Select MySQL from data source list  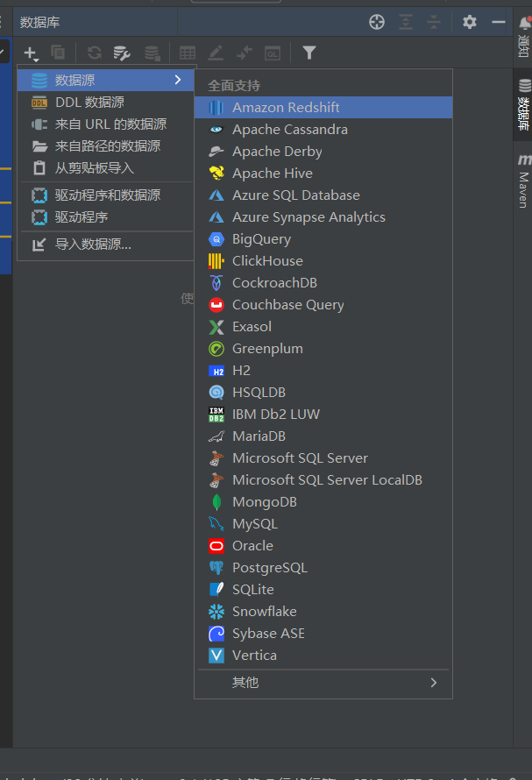pyautogui.click(x=254, y=524)
